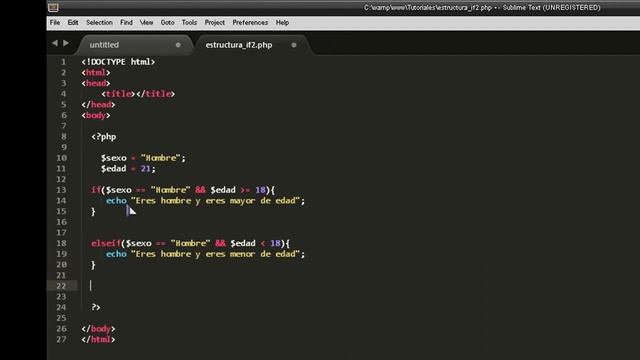The height and width of the screenshot is (360, 640).
Task: Click the Sublime Text window icon
Action: click(53, 7)
